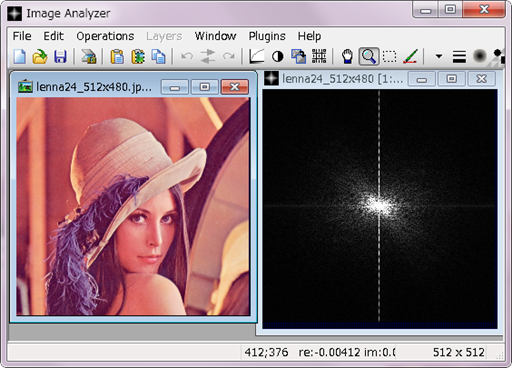This screenshot has height=368, width=512.
Task: Paste from the first clipboard icon
Action: pyautogui.click(x=117, y=56)
